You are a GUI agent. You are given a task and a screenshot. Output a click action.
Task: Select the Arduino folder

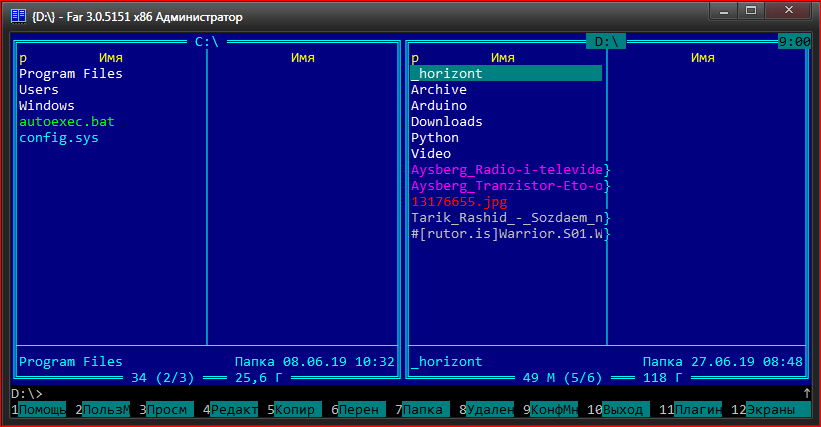pyautogui.click(x=439, y=106)
